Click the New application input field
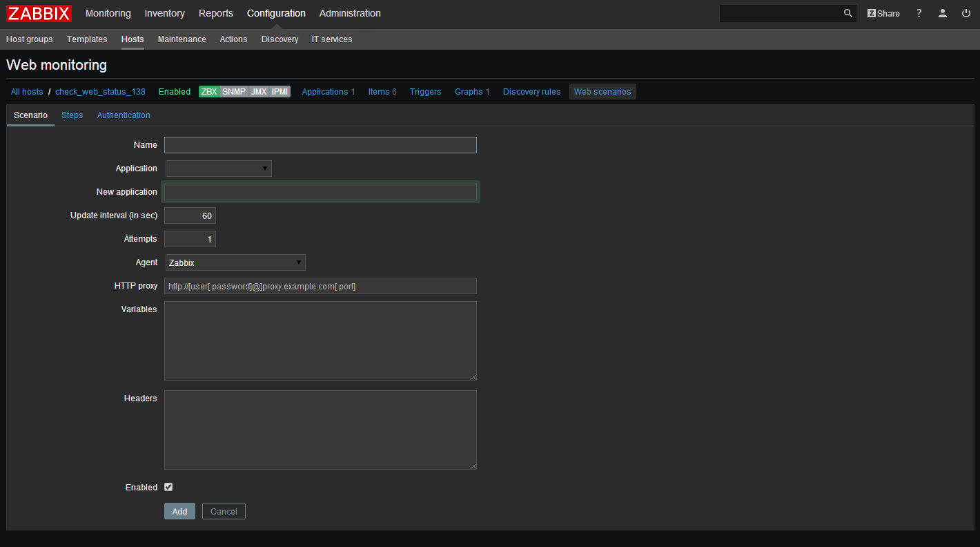 (320, 192)
